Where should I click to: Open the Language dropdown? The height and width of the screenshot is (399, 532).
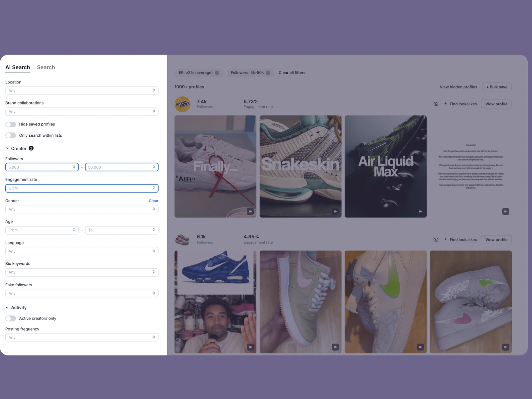82,251
